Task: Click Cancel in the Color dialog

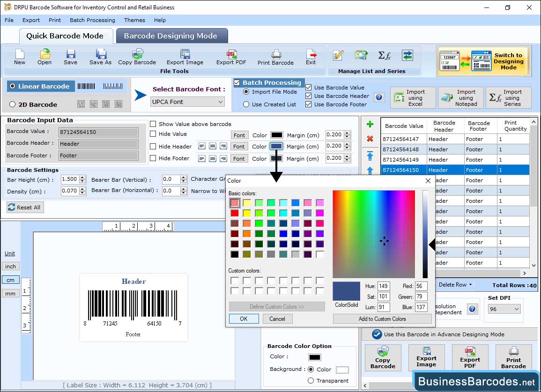Action: click(277, 318)
